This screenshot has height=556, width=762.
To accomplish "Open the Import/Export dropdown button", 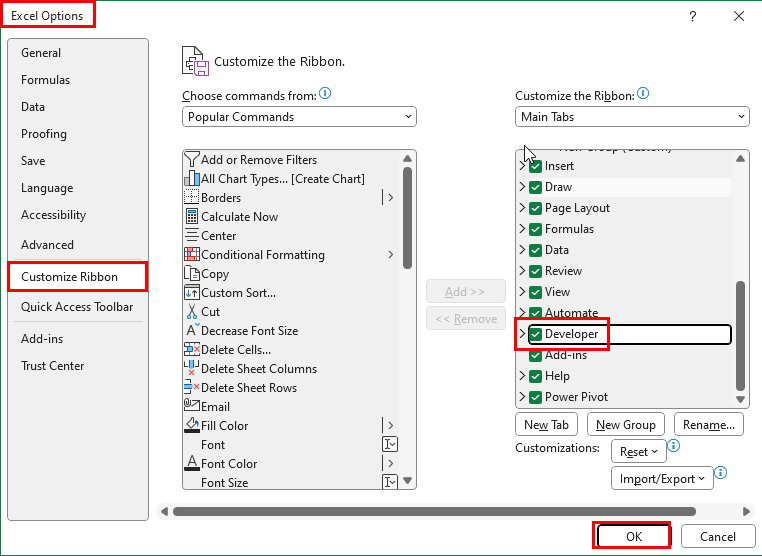I will point(662,478).
